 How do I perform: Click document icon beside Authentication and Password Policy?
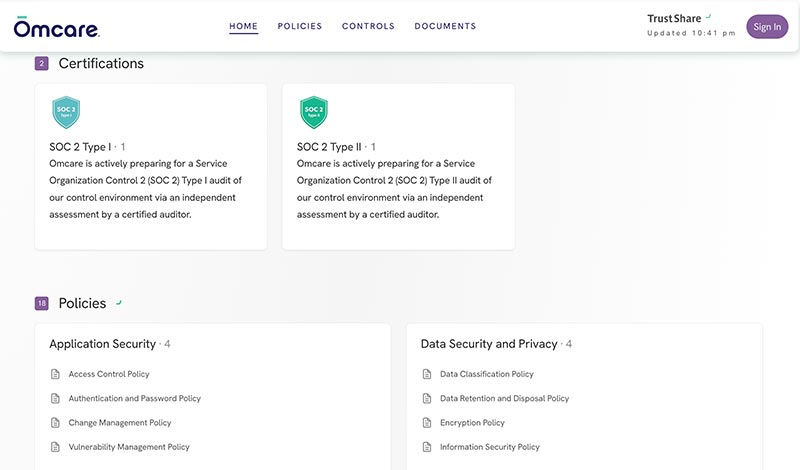coord(55,398)
